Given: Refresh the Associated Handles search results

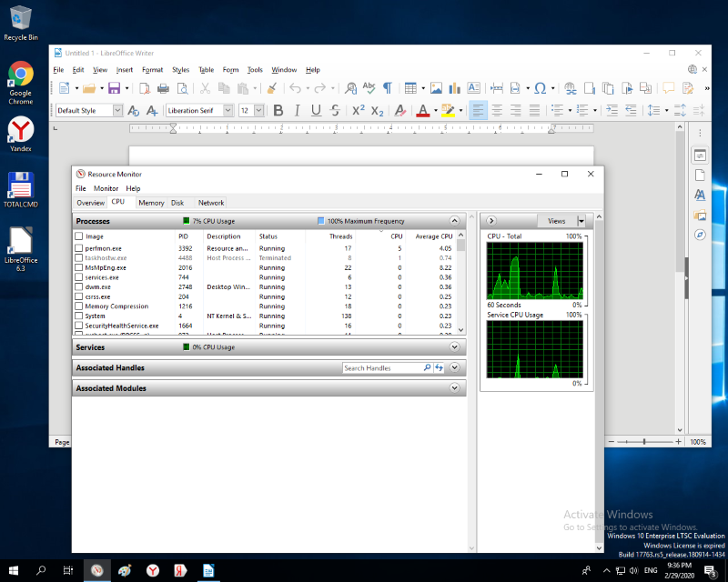Looking at the screenshot, I should click(x=439, y=367).
